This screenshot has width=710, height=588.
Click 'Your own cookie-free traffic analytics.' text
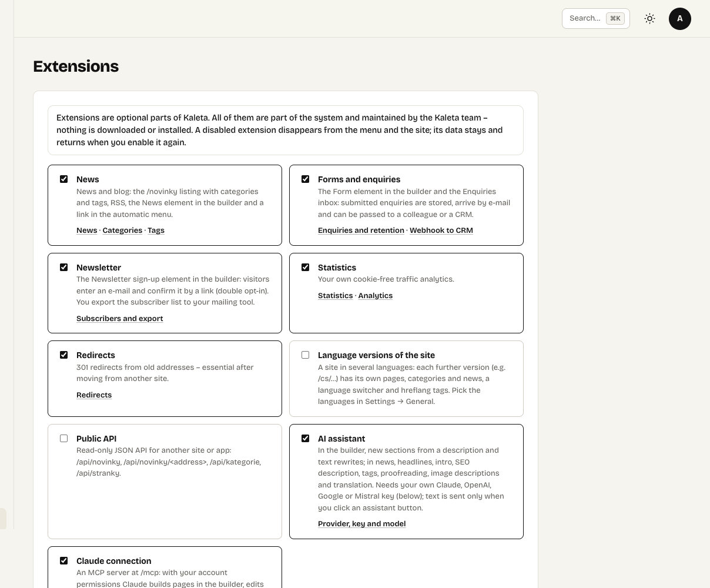(386, 279)
